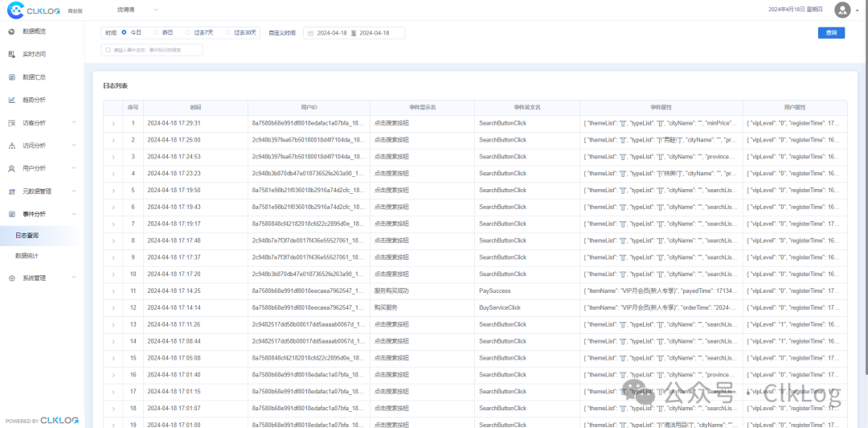
Task: Click the ClkLog logo icon
Action: [15, 10]
